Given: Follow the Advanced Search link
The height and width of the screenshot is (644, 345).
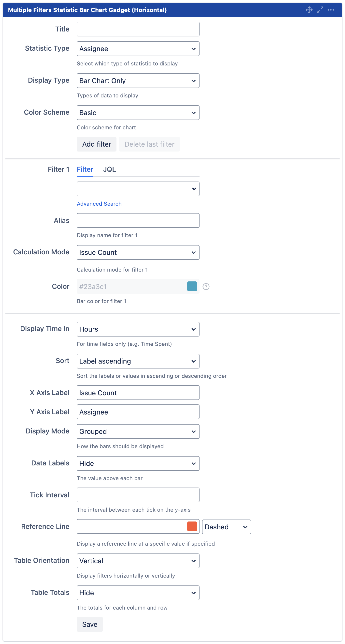Looking at the screenshot, I should [x=99, y=204].
